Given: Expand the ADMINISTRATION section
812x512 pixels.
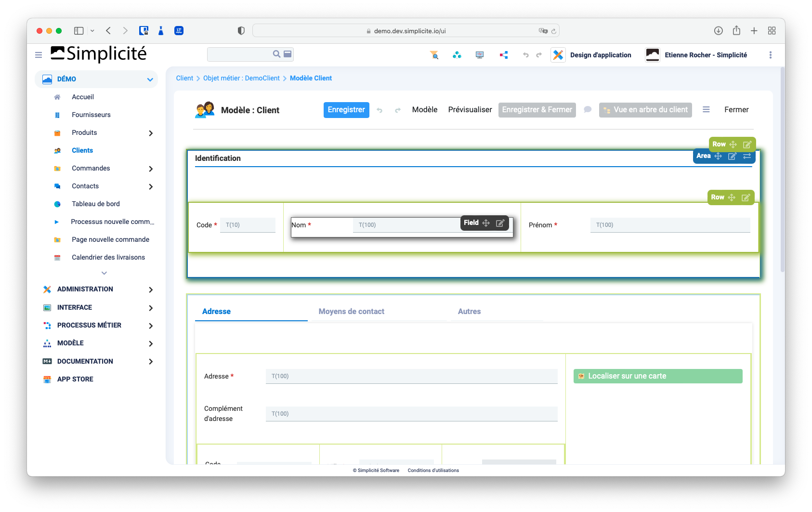Looking at the screenshot, I should click(x=152, y=289).
